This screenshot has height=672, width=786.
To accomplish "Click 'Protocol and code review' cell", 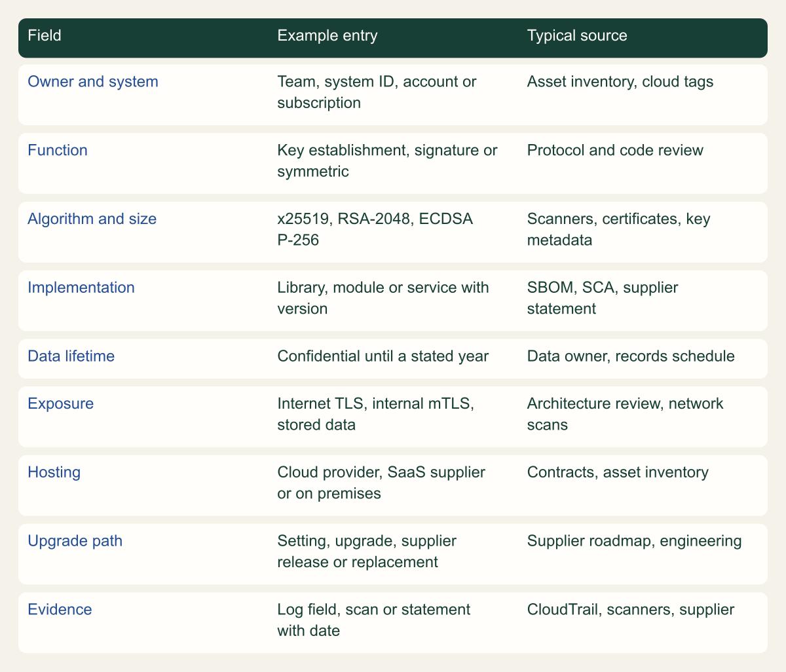I will point(643,163).
